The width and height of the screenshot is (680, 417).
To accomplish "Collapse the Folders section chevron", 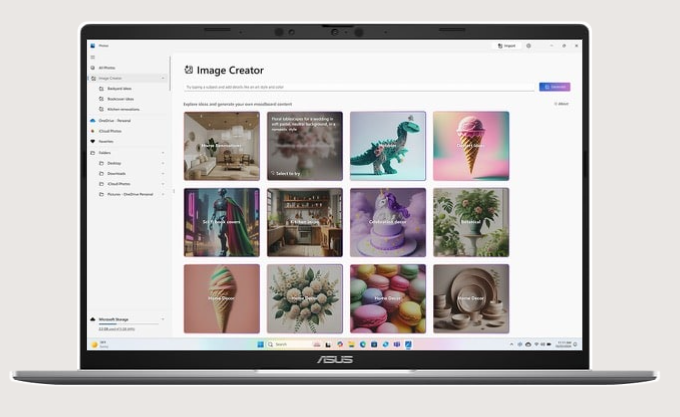I will pos(164,153).
